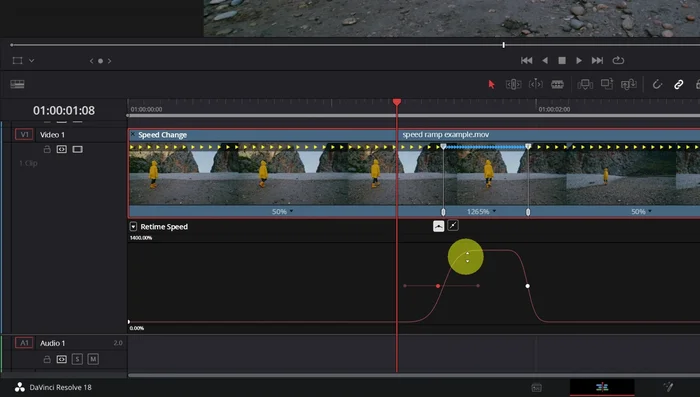Open the Cut page tab

coord(537,387)
